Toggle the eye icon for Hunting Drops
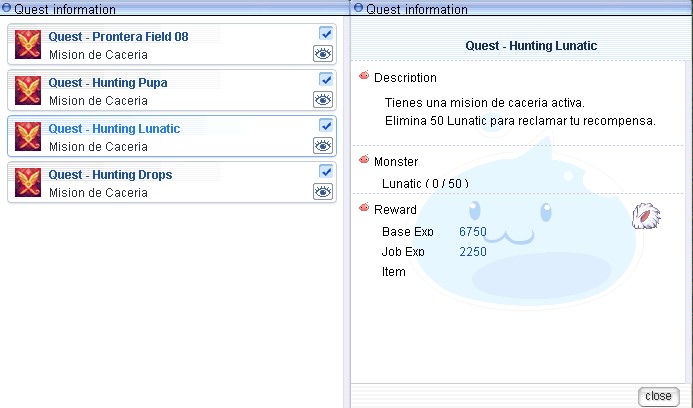The image size is (693, 408). pyautogui.click(x=323, y=192)
